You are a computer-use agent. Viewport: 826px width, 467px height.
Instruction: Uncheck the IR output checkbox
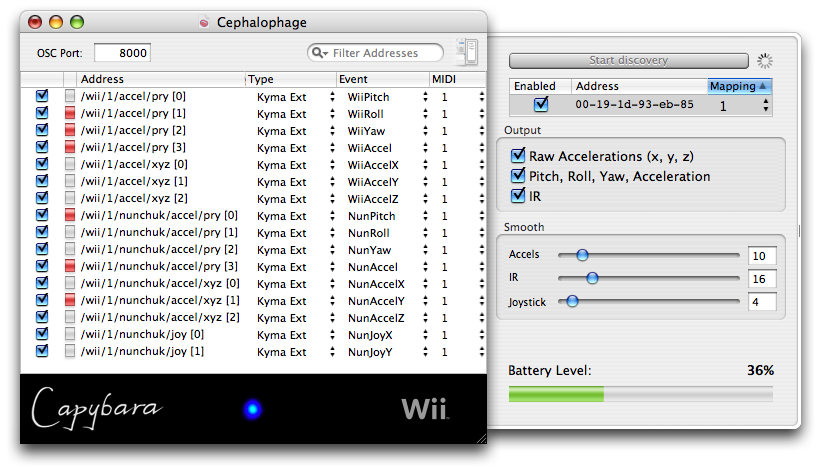tap(518, 195)
